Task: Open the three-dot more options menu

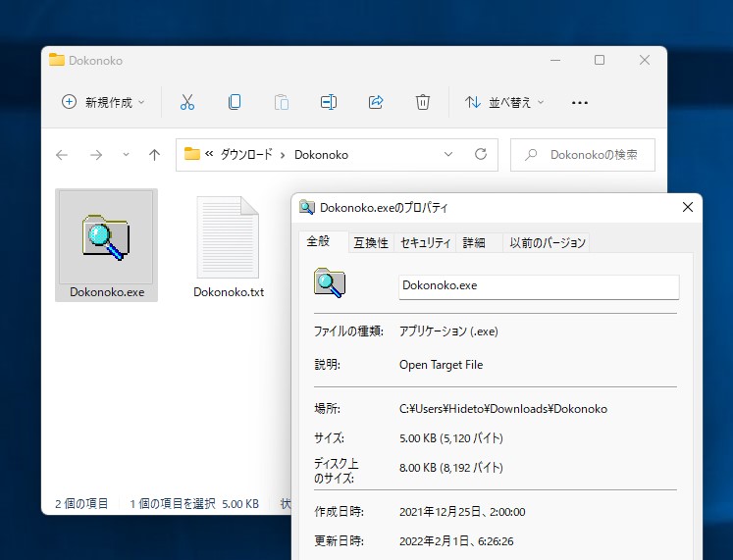Action: (x=580, y=103)
